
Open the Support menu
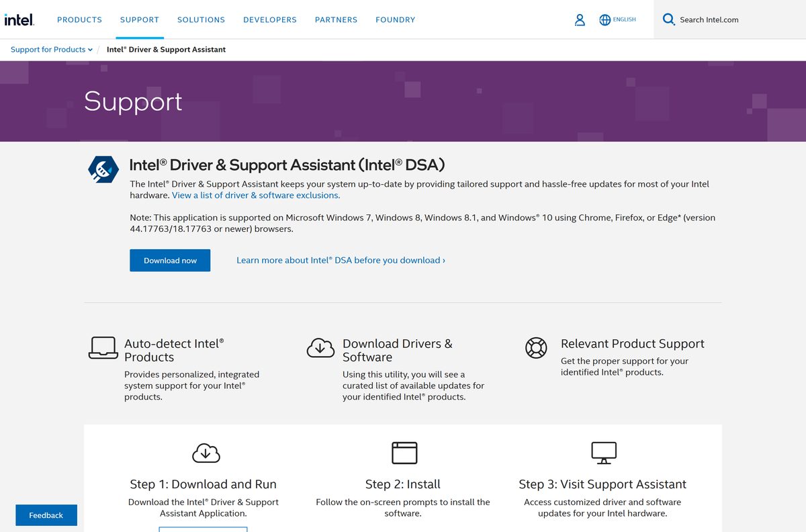(x=140, y=19)
